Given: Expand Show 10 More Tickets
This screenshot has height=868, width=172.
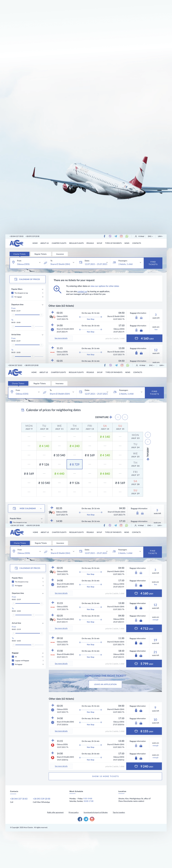Looking at the screenshot, I should (105, 776).
